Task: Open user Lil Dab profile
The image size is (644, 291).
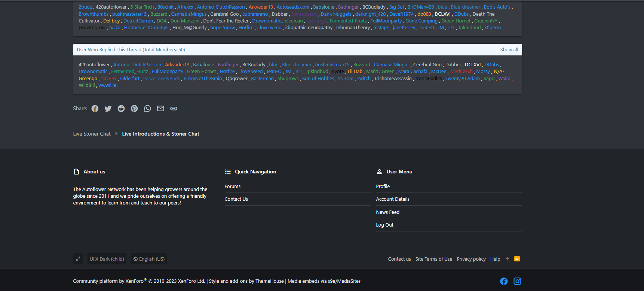Action: tap(355, 71)
